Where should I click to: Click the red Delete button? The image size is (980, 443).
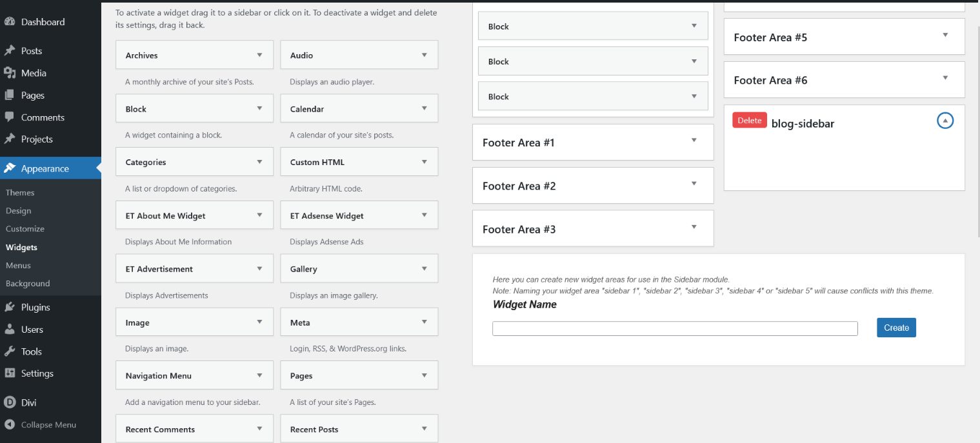click(x=749, y=121)
